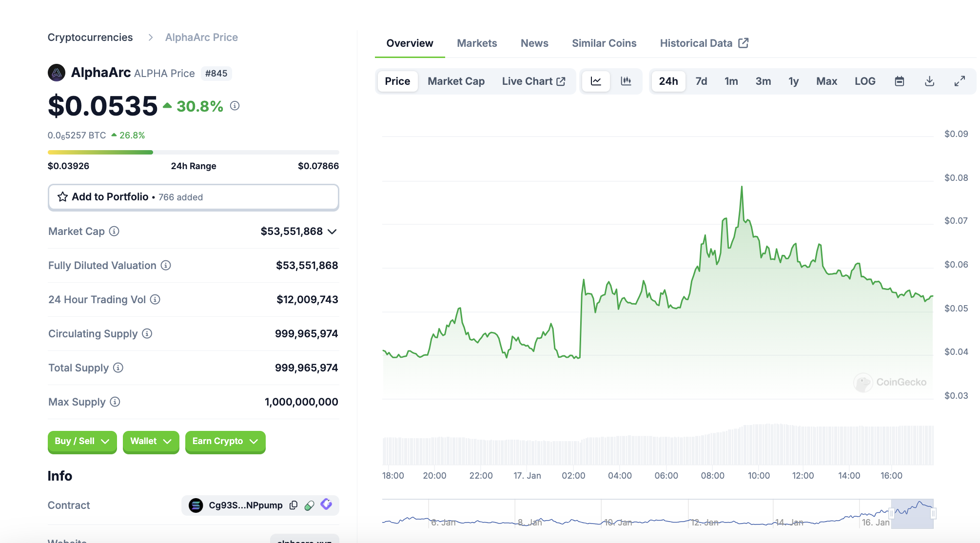Add AlphaArc to Portfolio

[x=193, y=197]
